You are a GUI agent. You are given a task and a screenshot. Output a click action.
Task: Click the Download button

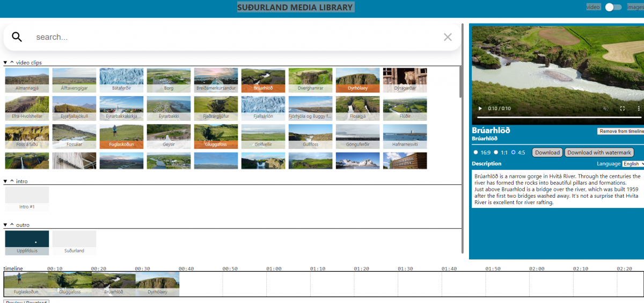pos(547,153)
